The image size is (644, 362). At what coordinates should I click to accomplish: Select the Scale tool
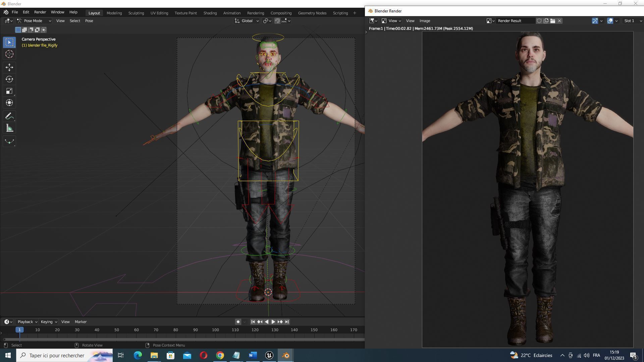point(9,91)
